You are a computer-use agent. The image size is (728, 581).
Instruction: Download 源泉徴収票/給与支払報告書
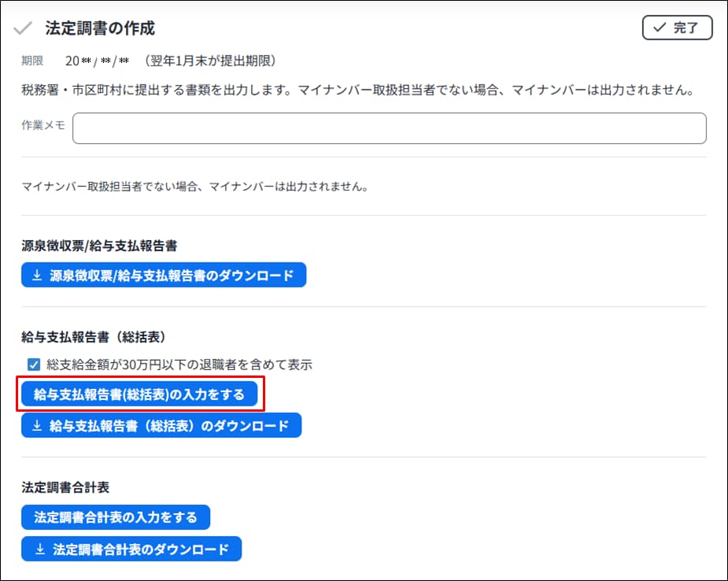(x=164, y=276)
